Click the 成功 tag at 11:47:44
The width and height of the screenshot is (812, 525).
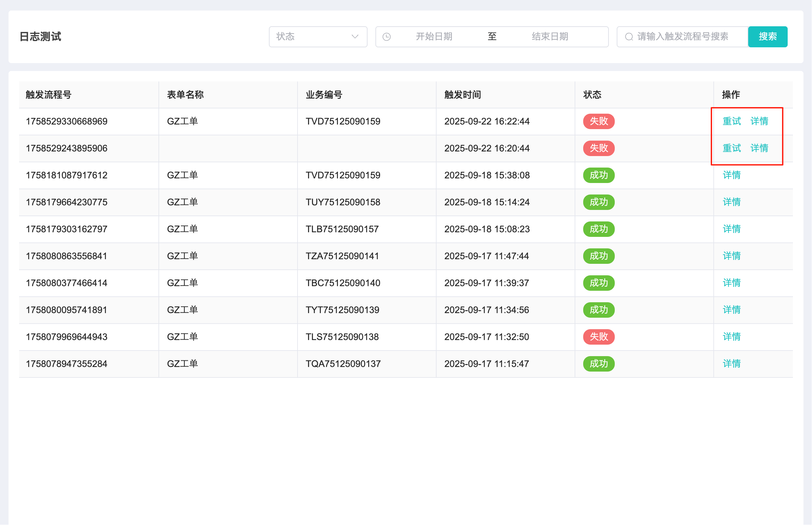tap(599, 256)
